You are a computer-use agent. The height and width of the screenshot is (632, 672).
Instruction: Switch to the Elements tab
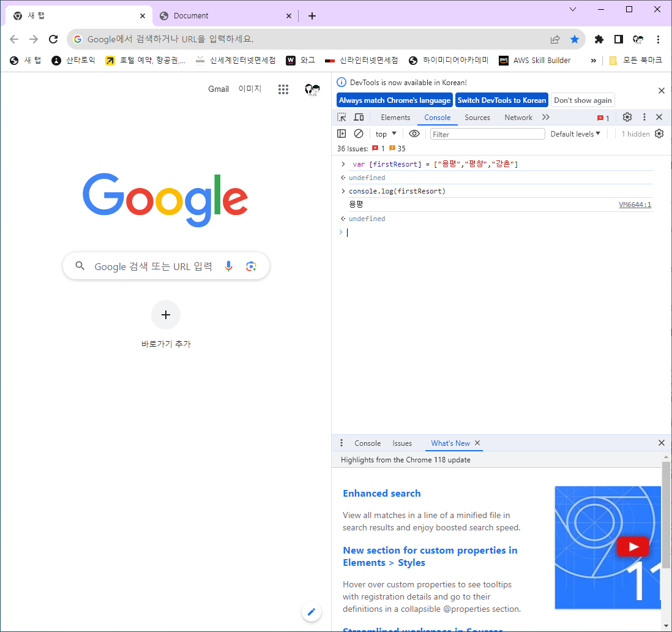tap(395, 118)
